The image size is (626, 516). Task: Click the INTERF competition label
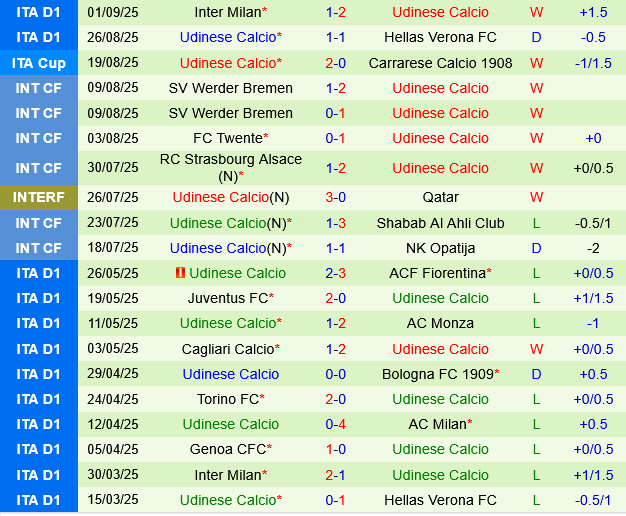coord(38,198)
